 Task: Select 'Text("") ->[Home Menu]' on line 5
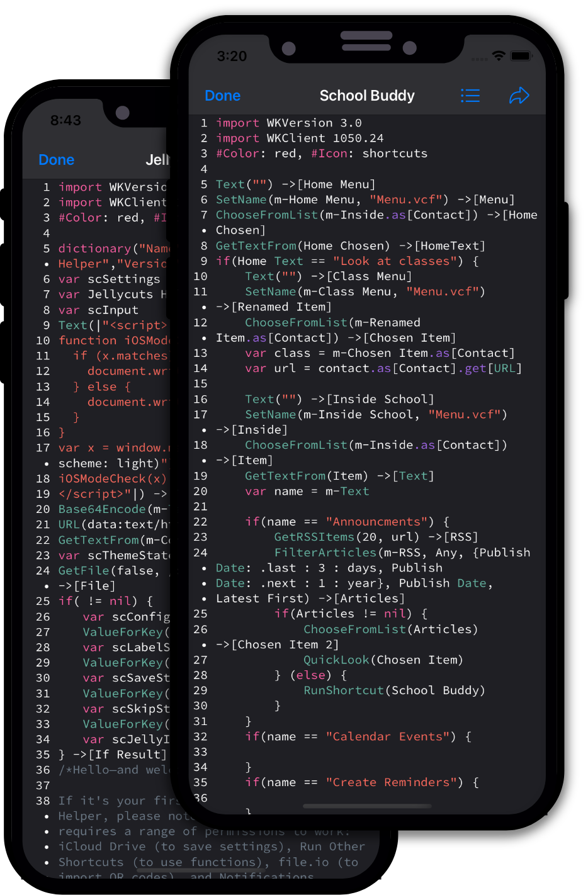coord(296,184)
